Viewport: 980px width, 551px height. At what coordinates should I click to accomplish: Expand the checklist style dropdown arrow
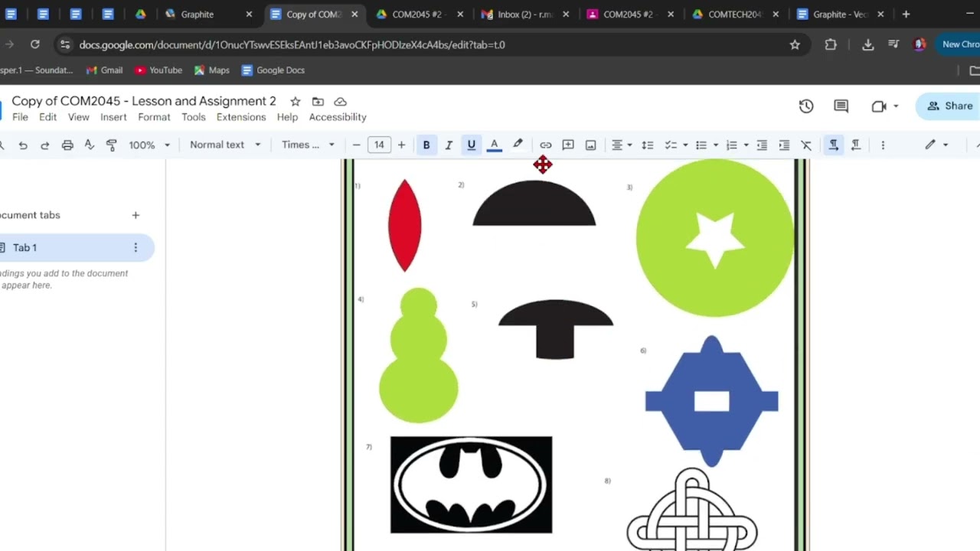pyautogui.click(x=685, y=145)
